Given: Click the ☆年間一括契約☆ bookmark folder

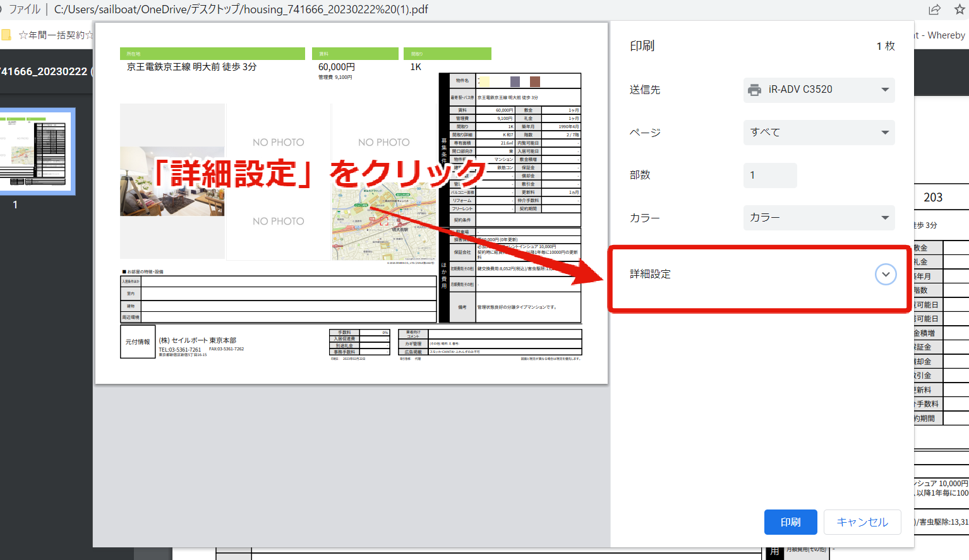Looking at the screenshot, I should coord(48,35).
